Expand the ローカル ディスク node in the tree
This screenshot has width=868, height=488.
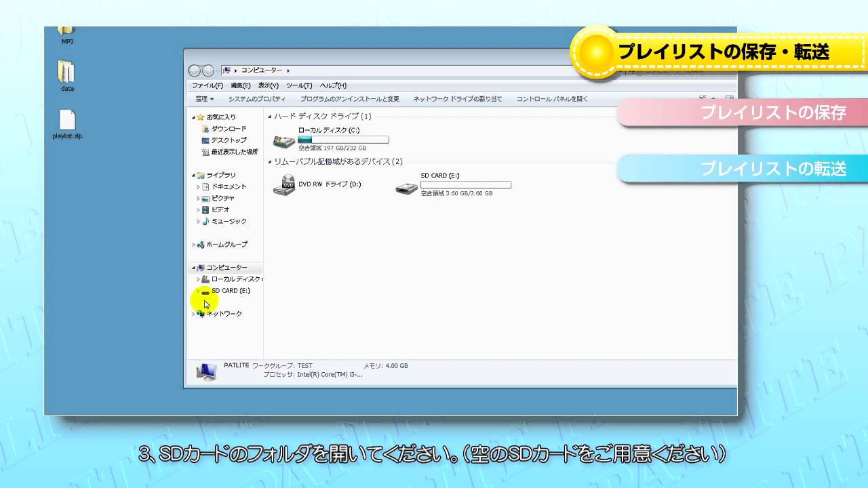point(199,279)
